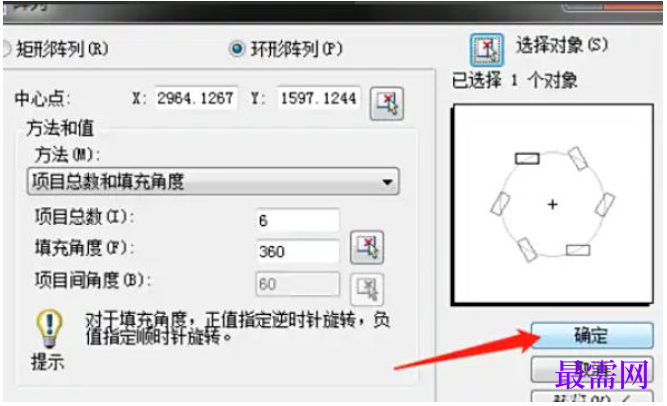667x406 pixels.
Task: Click the center point X coordinate field
Action: point(196,99)
